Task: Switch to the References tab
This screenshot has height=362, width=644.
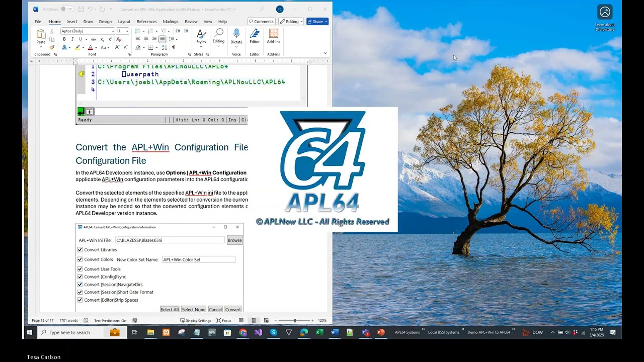Action: click(146, 22)
